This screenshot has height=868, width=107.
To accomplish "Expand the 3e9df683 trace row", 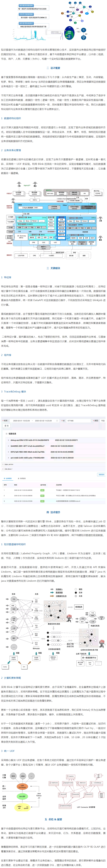I will [x=8, y=446].
